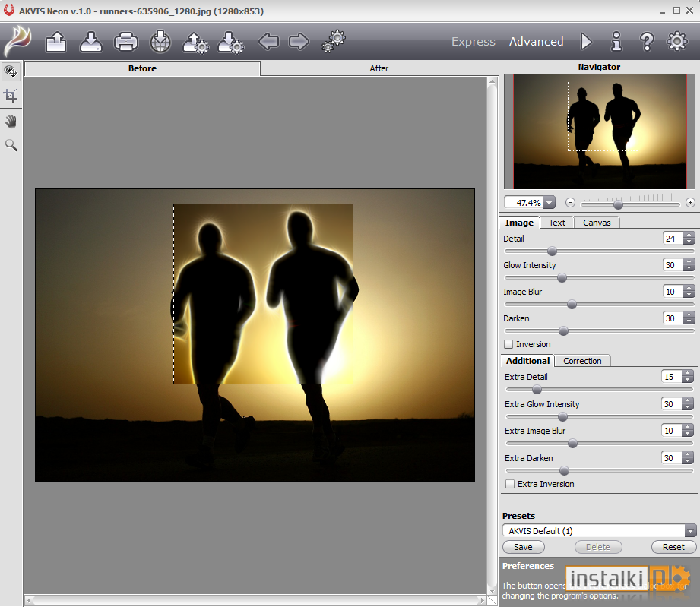The image size is (700, 607).
Task: Open program info icon
Action: [x=616, y=42]
